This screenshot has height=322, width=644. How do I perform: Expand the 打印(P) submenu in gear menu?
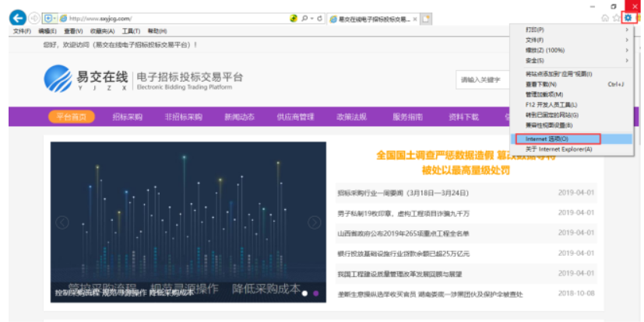pyautogui.click(x=572, y=30)
